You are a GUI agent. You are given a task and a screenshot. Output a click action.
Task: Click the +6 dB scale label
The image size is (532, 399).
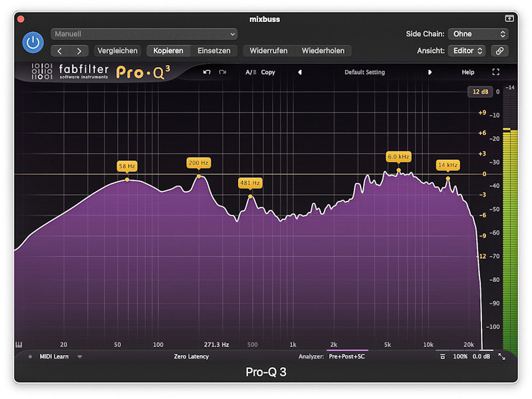(482, 133)
